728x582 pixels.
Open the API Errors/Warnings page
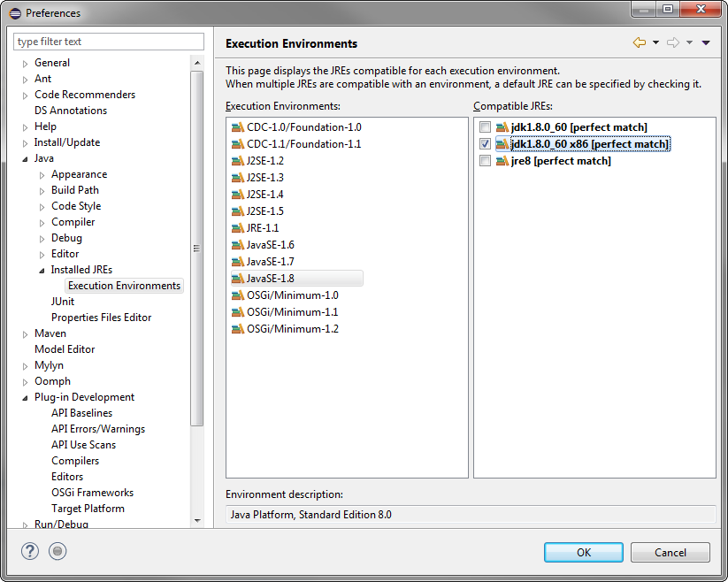click(x=98, y=429)
